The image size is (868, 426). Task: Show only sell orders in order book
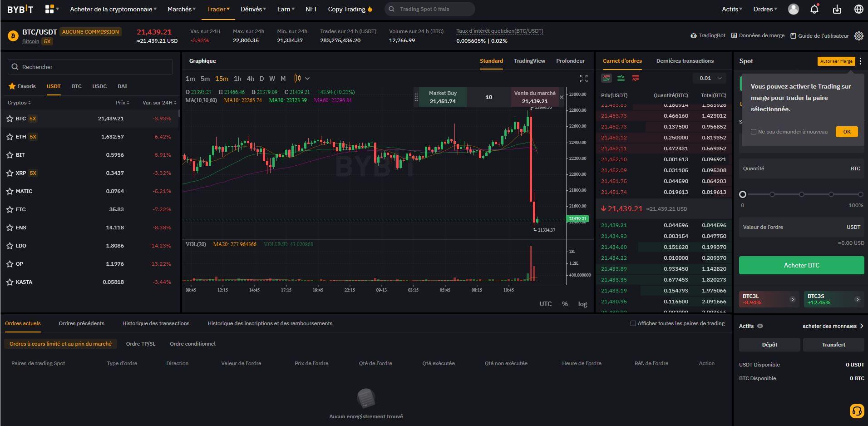(x=636, y=78)
